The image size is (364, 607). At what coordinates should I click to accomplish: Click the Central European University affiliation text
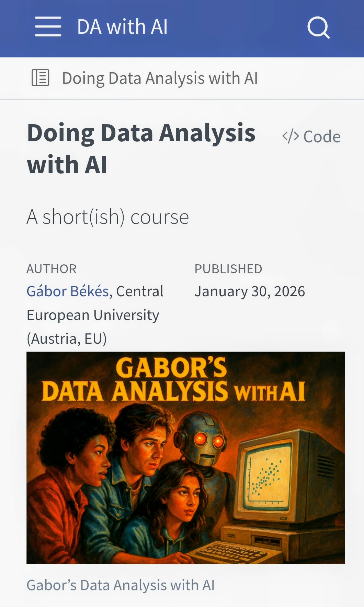coord(93,315)
